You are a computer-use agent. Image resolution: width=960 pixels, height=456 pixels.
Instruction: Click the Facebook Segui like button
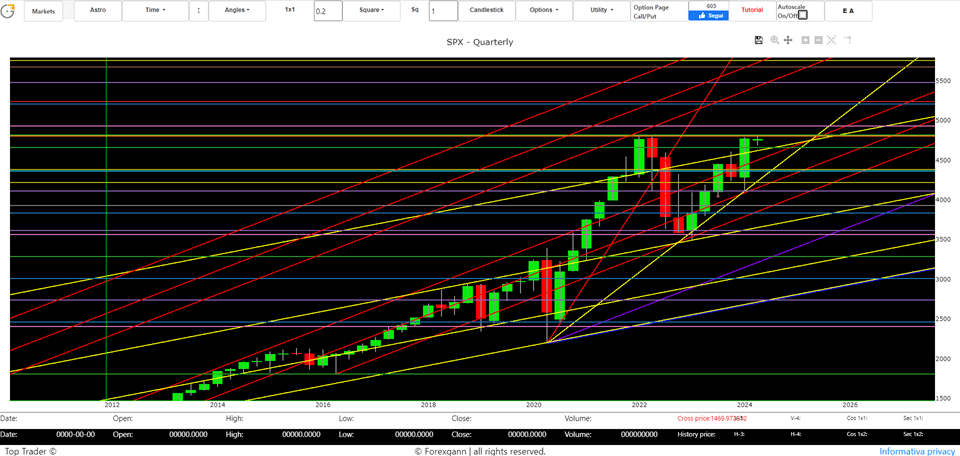pyautogui.click(x=711, y=15)
